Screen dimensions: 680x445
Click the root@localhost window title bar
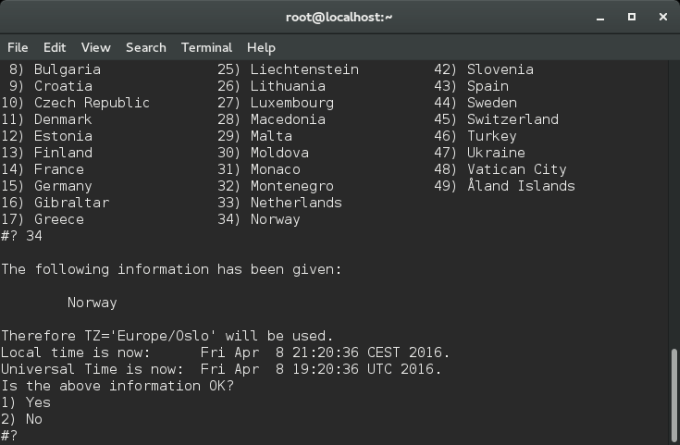pos(340,16)
